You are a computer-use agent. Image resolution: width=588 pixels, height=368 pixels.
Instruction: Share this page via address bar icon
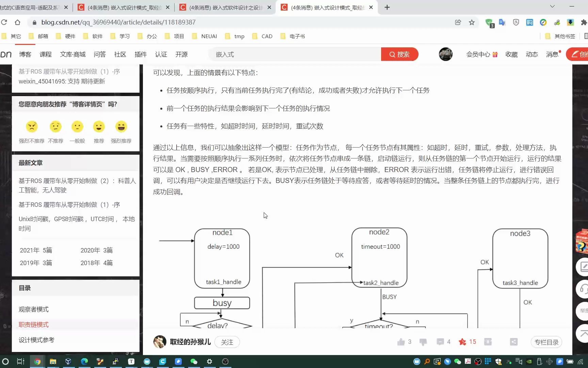[x=458, y=22]
